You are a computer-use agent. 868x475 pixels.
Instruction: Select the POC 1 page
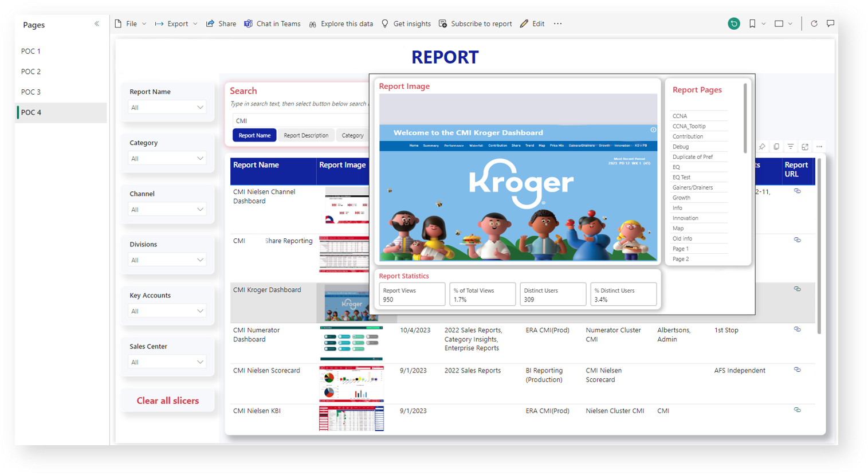point(62,51)
